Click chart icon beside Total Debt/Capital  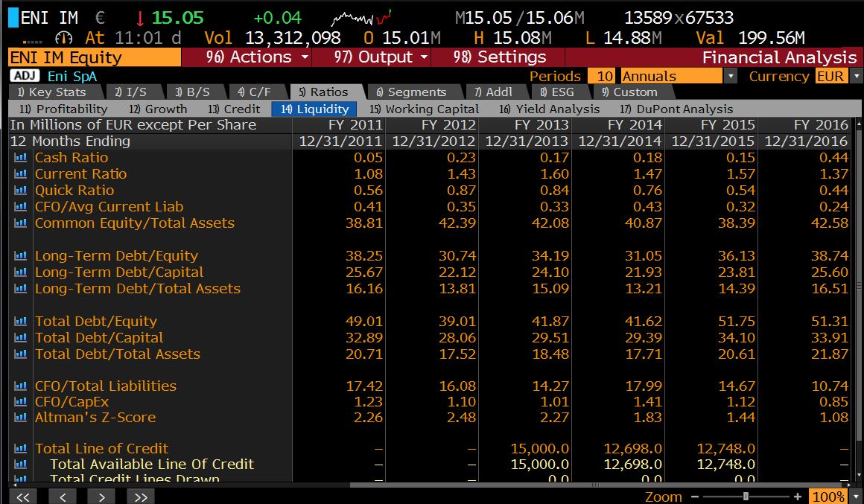20,338
